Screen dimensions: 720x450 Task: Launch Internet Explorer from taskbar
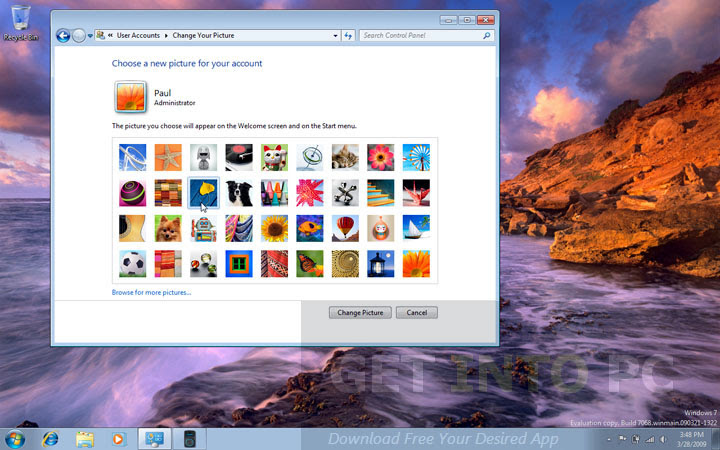[x=50, y=439]
